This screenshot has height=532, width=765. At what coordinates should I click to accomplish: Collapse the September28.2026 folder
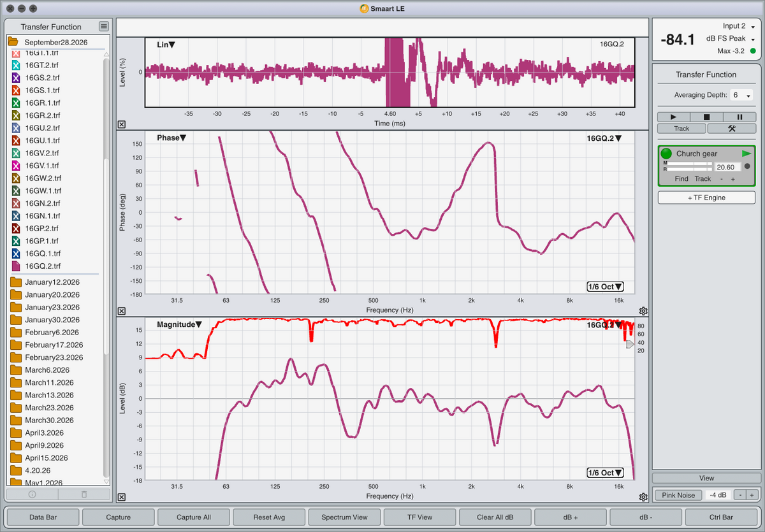pyautogui.click(x=13, y=41)
